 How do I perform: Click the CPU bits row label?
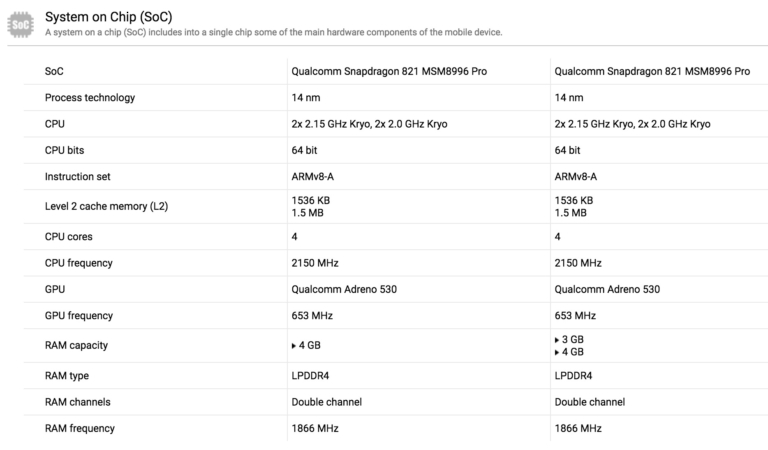pyautogui.click(x=68, y=150)
